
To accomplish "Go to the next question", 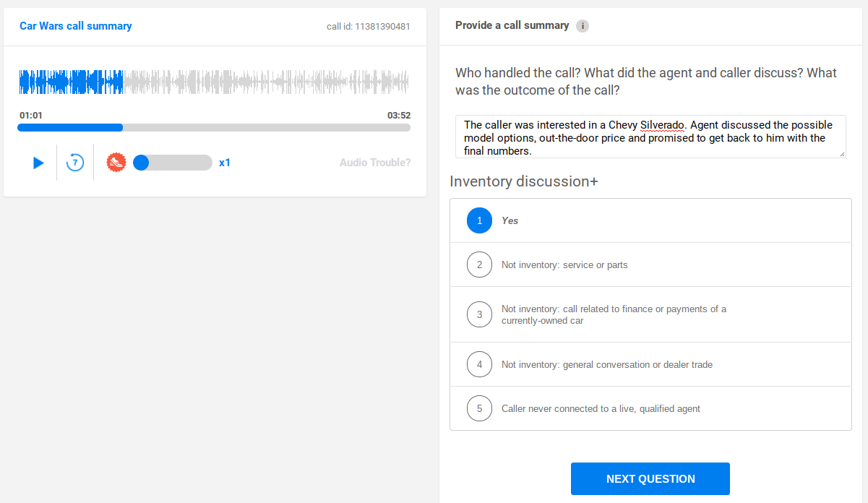I will click(x=650, y=478).
